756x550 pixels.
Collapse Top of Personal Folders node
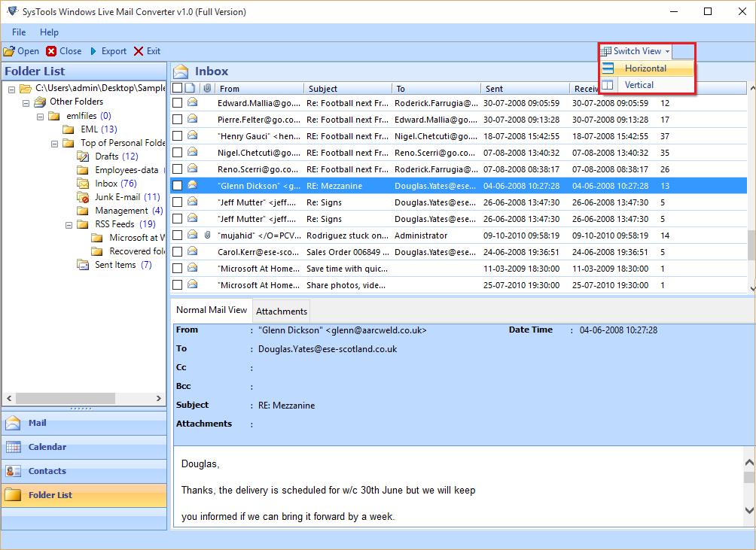click(54, 144)
